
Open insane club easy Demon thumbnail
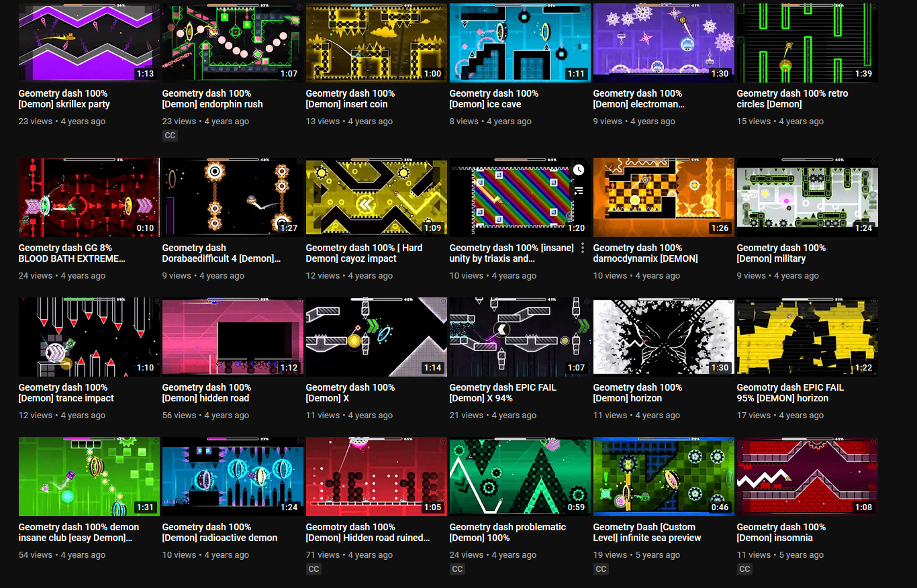pyautogui.click(x=89, y=476)
